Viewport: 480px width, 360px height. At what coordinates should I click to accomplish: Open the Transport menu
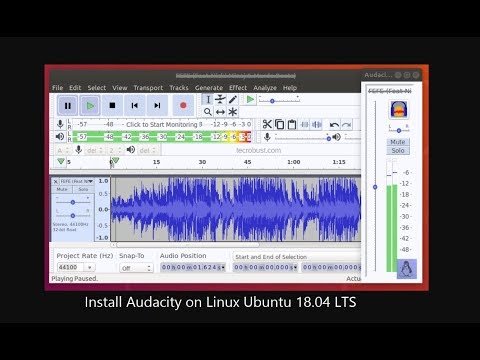[148, 88]
